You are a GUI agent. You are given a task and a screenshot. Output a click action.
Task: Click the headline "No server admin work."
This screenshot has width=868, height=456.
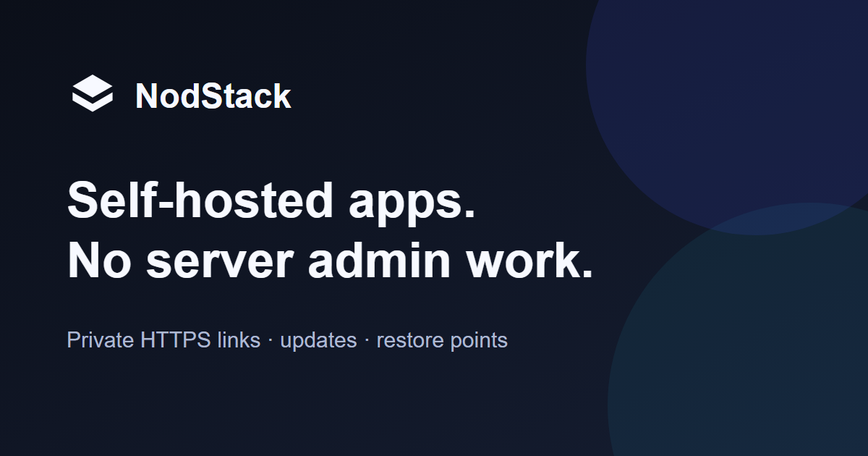pyautogui.click(x=331, y=261)
